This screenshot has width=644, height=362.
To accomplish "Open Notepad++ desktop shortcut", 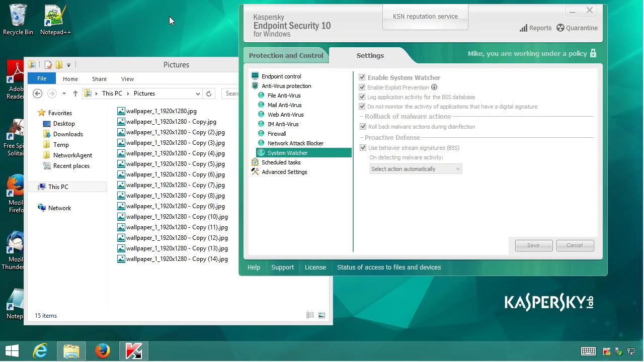I will [x=55, y=20].
